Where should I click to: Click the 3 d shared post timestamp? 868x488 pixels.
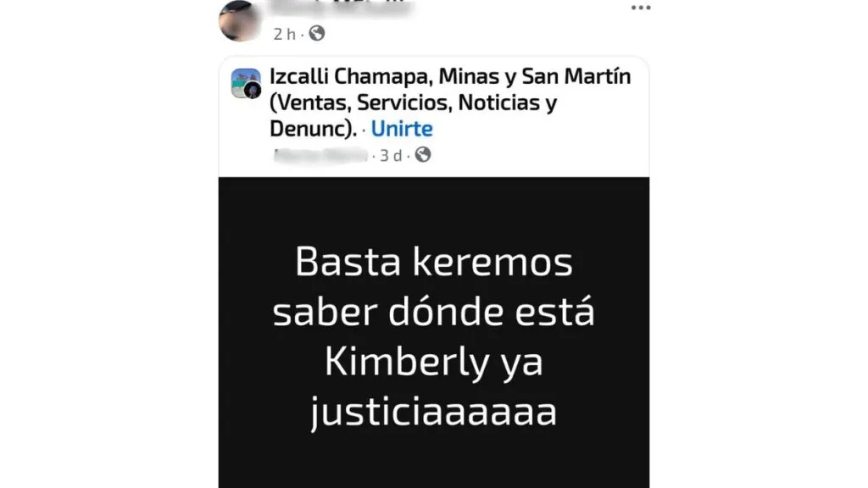[x=391, y=156]
